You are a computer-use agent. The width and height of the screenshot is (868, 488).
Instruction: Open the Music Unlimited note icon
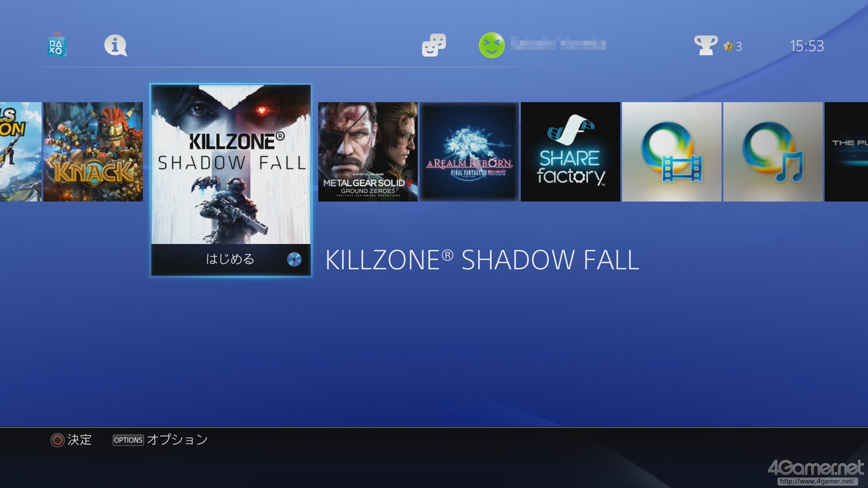coord(773,152)
